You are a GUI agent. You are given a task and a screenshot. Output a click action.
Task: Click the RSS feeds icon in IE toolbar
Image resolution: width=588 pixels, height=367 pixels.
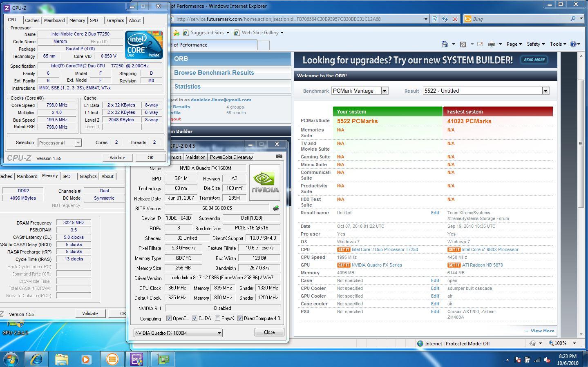point(463,44)
